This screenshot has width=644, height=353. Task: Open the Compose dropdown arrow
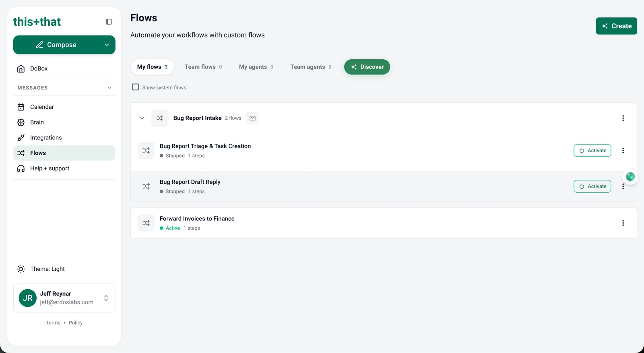(107, 45)
